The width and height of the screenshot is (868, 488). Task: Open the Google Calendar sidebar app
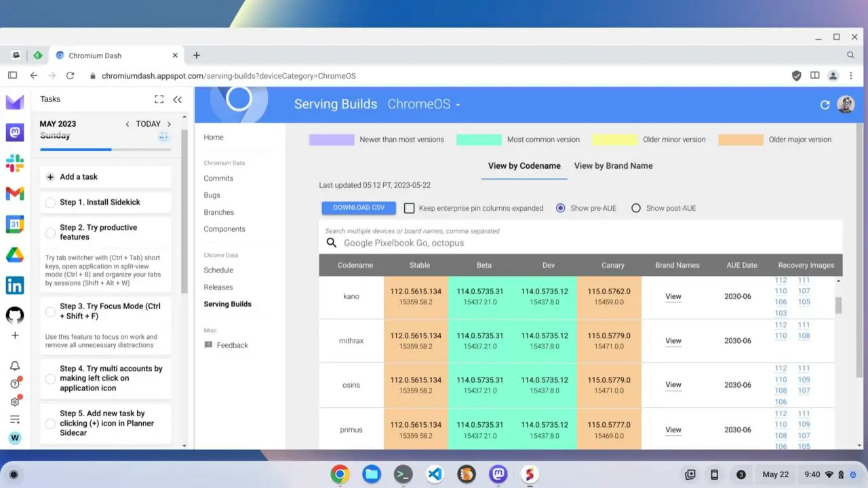click(15, 224)
